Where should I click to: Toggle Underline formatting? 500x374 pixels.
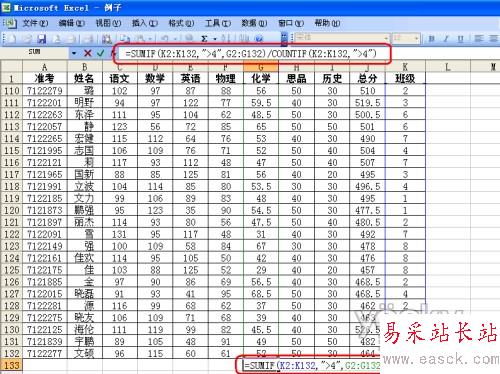[461, 39]
